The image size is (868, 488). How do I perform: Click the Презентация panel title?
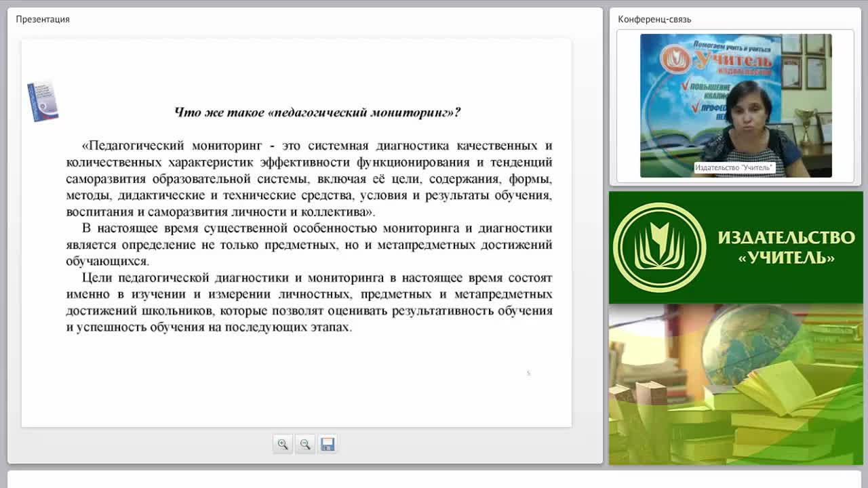click(43, 19)
